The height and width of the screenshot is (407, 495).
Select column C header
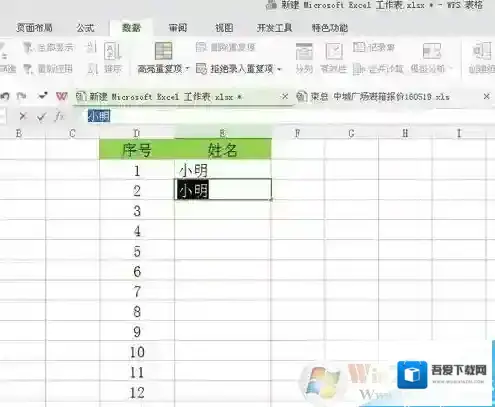click(72, 134)
